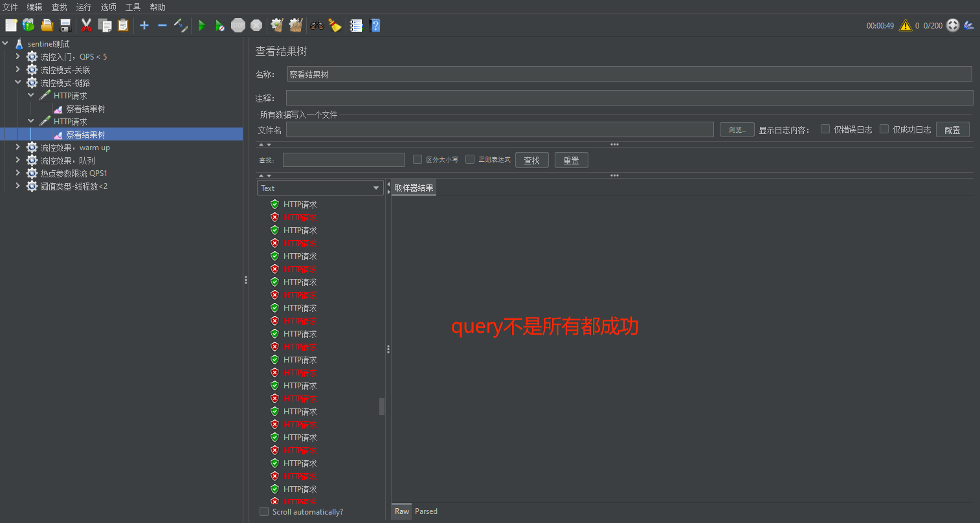Collapse the 流控模式-链路 thread group
Viewport: 980px width, 523px height.
(x=18, y=83)
